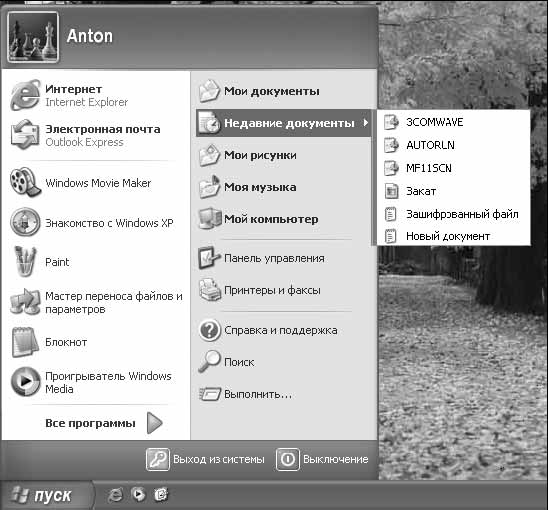548x510 pixels.
Task: Click the Мой компьютер monitor icon
Action: 209,219
